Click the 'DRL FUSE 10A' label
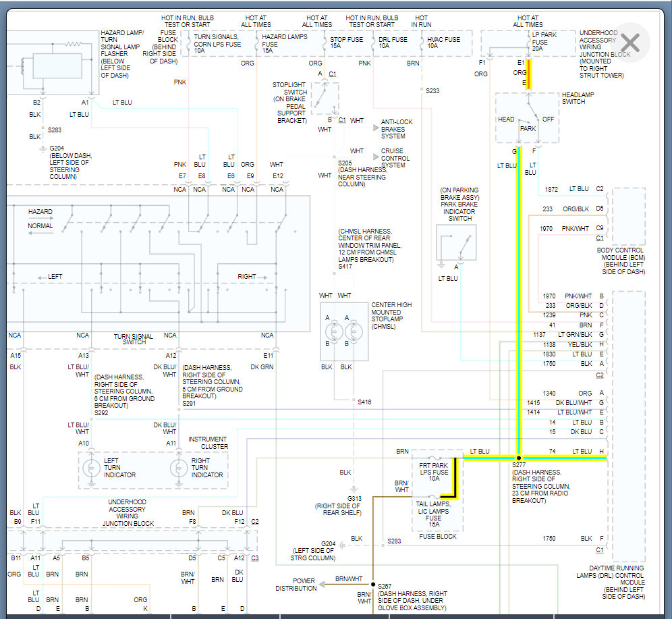This screenshot has height=619, width=672. 393,43
